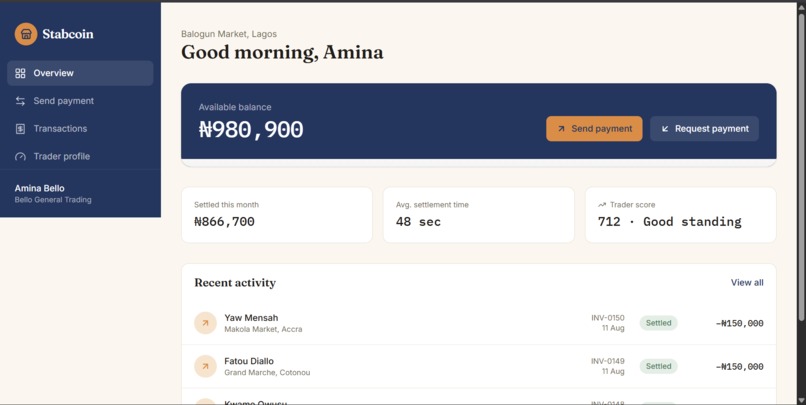
Task: Click the 48 sec value
Action: pos(418,222)
